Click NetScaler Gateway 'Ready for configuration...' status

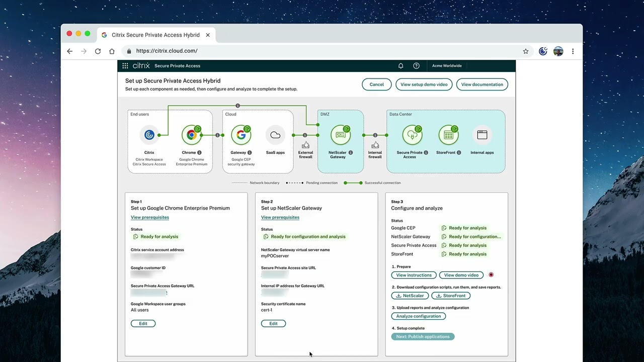click(471, 237)
